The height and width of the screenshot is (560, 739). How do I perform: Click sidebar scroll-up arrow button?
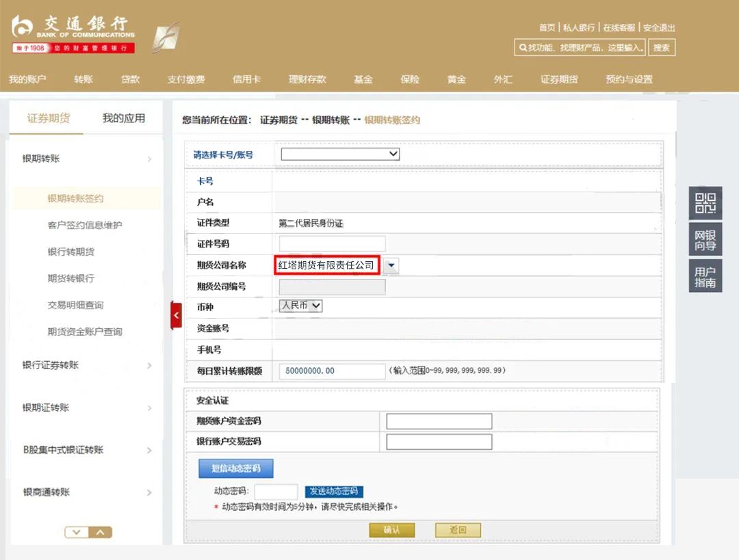pos(101,532)
